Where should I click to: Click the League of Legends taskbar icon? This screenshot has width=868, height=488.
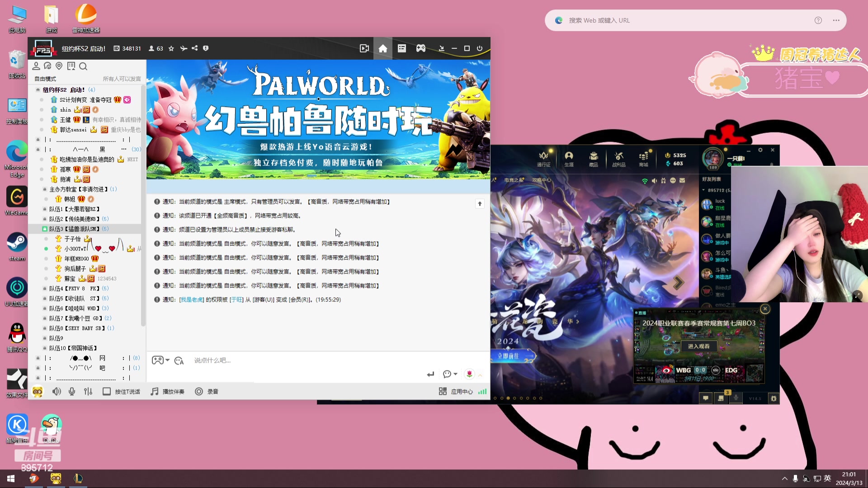pos(78,478)
